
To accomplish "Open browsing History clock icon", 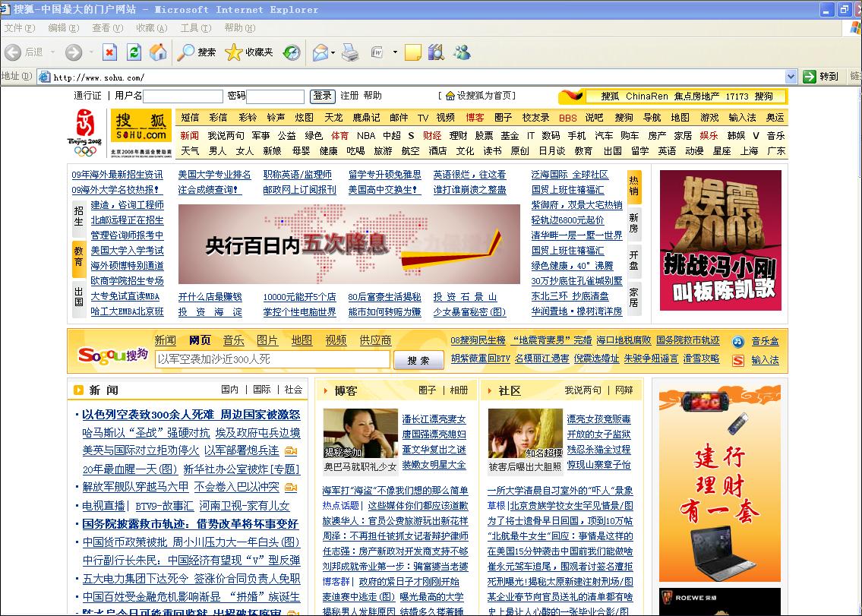I will pos(292,52).
